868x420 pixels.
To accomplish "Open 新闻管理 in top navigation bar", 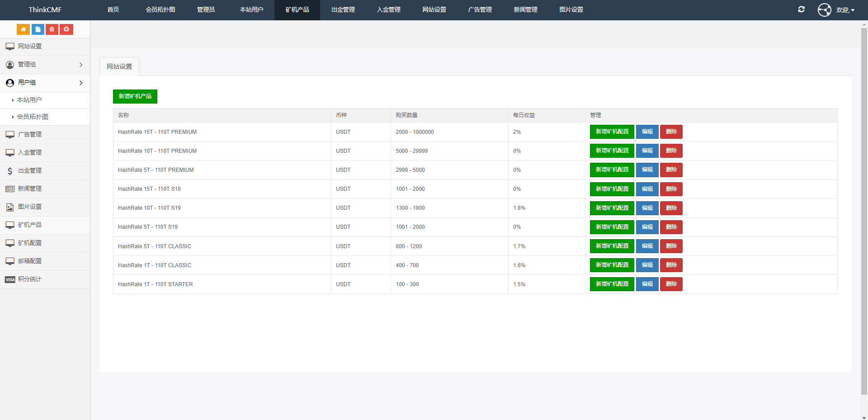I will click(525, 10).
